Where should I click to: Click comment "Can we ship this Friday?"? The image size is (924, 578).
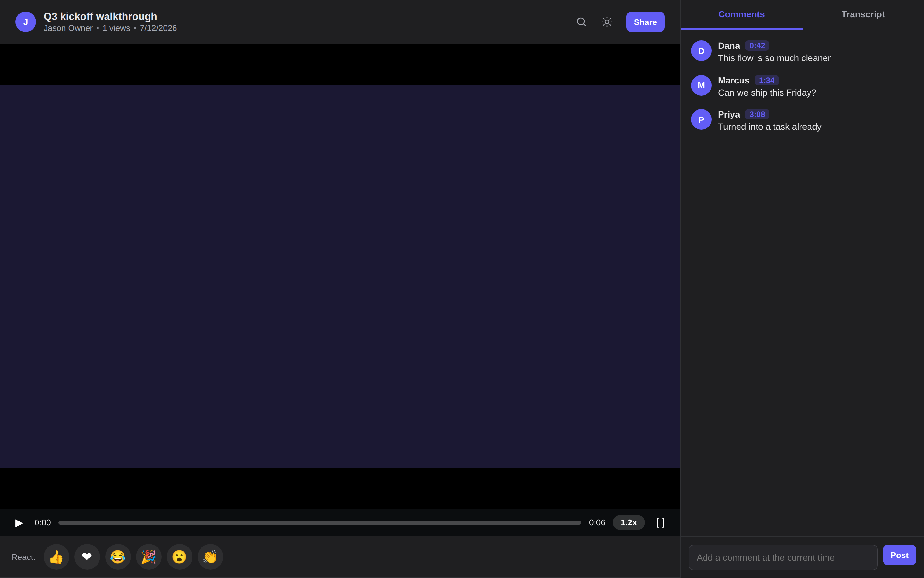click(767, 93)
